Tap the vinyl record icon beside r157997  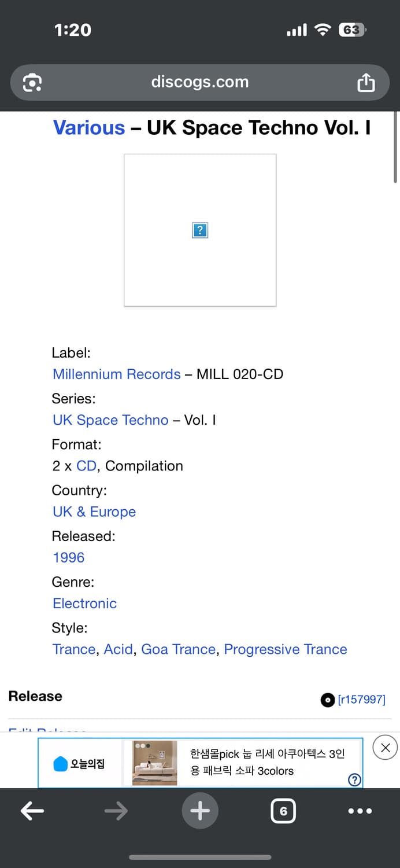[x=328, y=700]
